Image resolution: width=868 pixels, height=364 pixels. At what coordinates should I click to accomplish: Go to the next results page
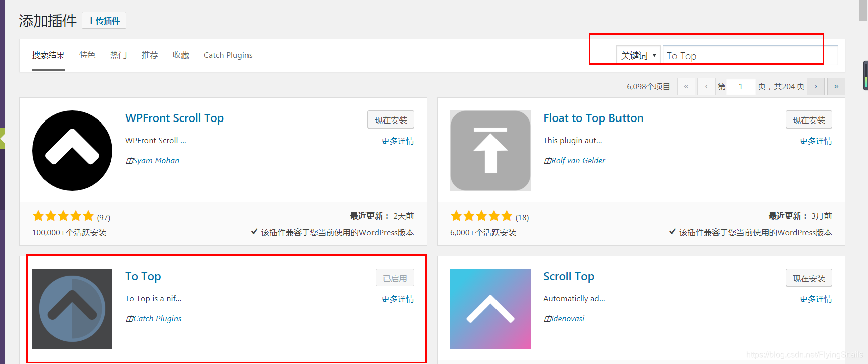tap(816, 86)
